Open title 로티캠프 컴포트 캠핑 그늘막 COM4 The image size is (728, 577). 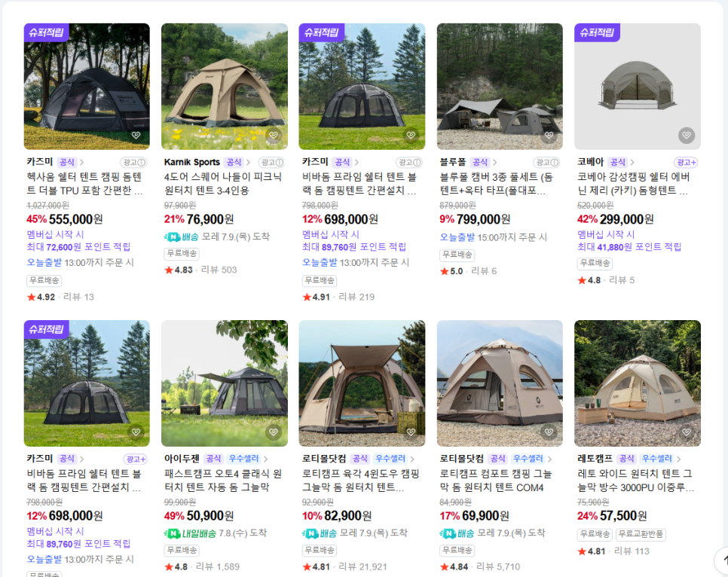[496, 481]
